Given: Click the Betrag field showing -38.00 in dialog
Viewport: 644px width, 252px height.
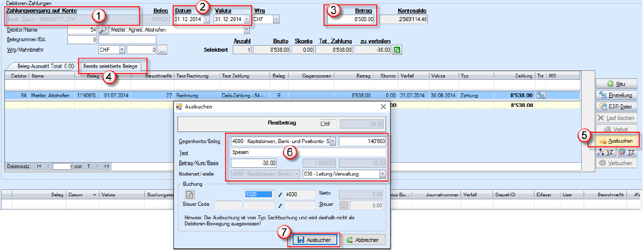Looking at the screenshot, I should click(x=254, y=163).
